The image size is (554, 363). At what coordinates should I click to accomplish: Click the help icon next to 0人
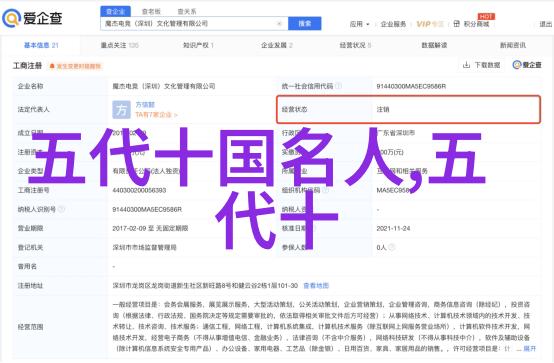pyautogui.click(x=391, y=247)
